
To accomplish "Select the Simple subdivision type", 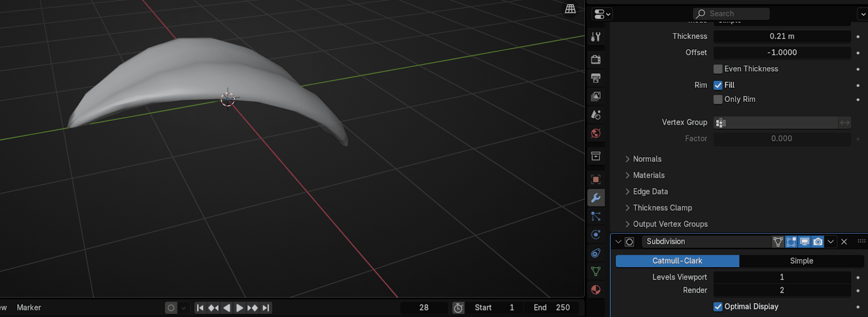I will point(801,261).
